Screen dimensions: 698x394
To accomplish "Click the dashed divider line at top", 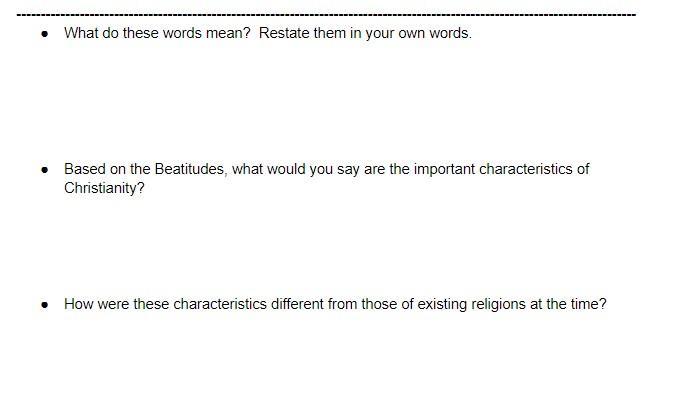I will 326,15.
